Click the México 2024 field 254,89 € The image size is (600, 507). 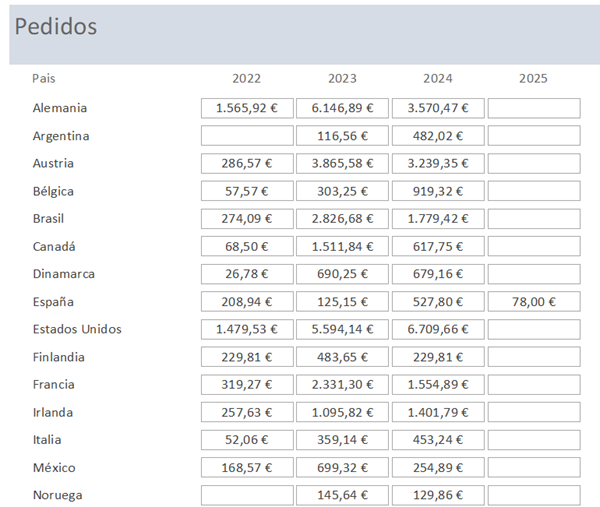(x=438, y=467)
